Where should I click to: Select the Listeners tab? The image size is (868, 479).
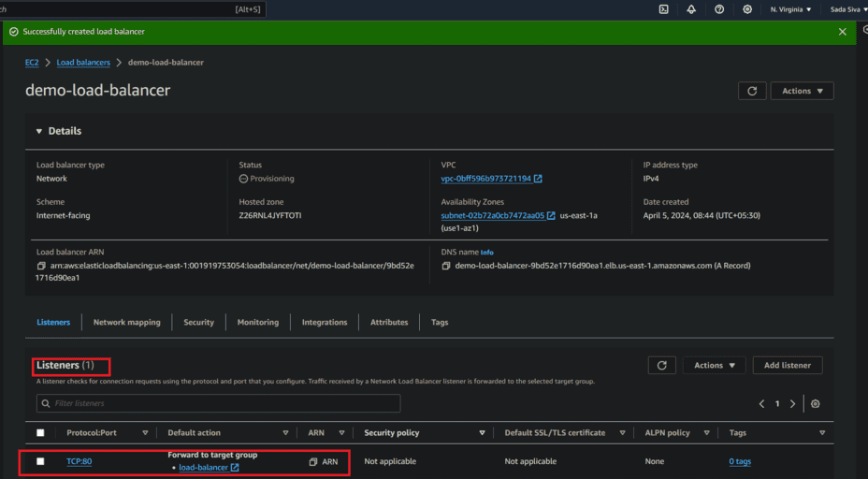[x=53, y=322]
